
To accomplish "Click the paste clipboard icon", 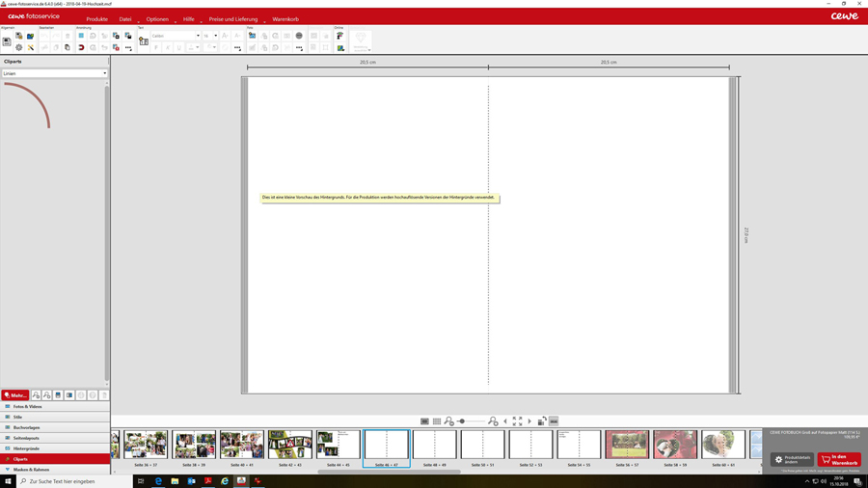I will click(x=68, y=47).
